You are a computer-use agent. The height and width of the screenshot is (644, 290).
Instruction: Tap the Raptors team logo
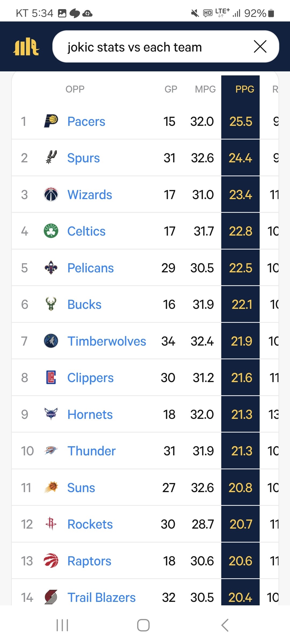51,561
